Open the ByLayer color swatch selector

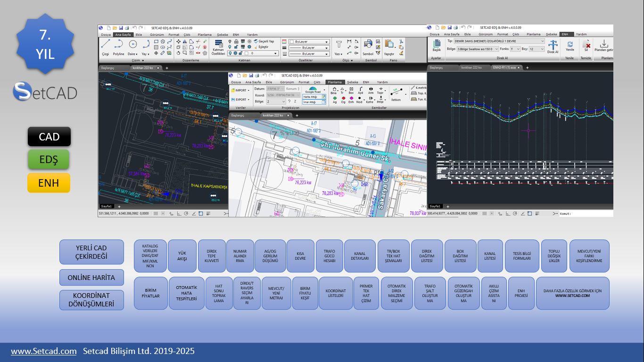point(309,41)
